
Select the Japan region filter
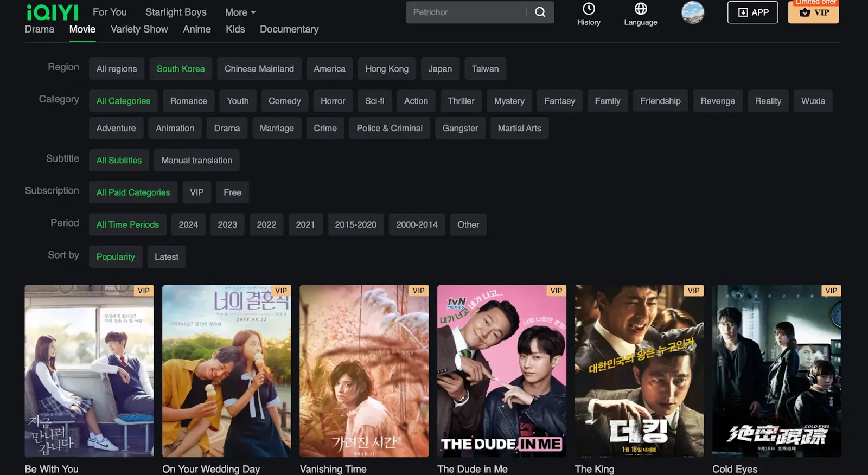[440, 69]
